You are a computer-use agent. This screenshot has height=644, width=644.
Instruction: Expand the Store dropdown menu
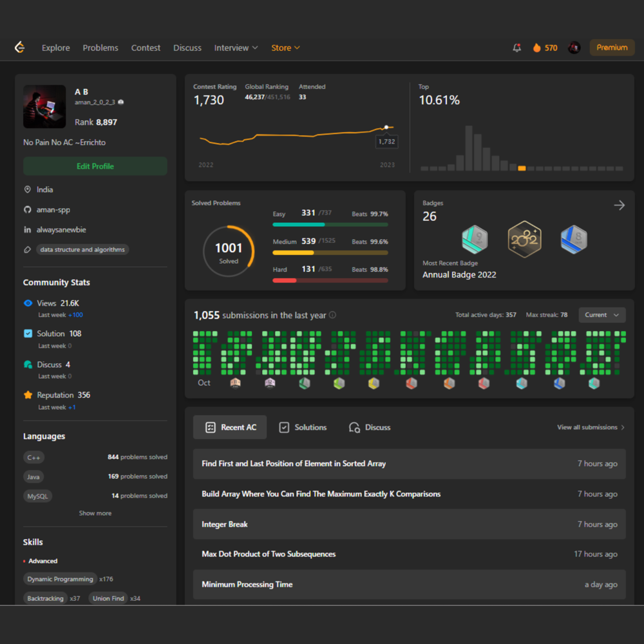285,48
